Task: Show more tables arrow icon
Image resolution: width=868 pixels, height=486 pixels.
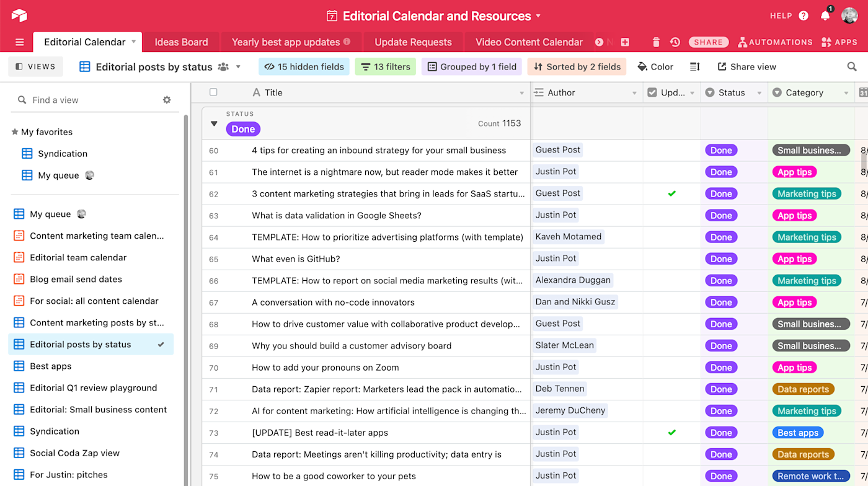Action: 599,42
